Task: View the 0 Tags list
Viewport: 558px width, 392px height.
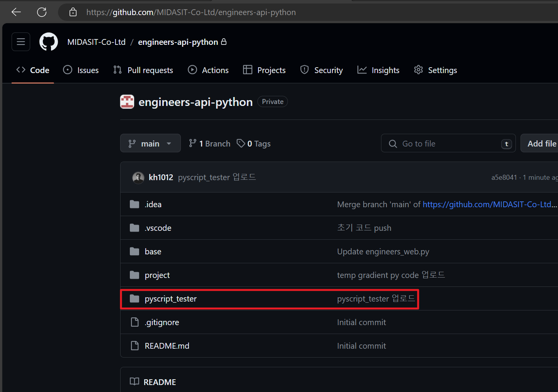Action: click(253, 143)
